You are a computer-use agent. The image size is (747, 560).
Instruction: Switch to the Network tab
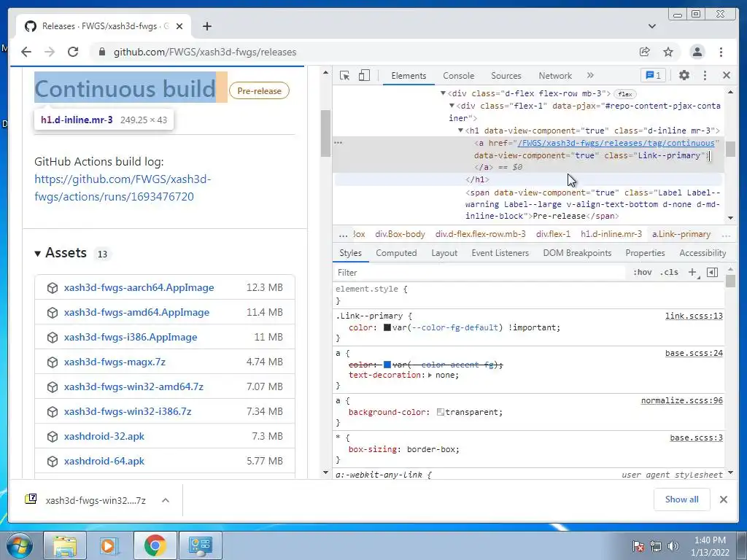coord(555,76)
